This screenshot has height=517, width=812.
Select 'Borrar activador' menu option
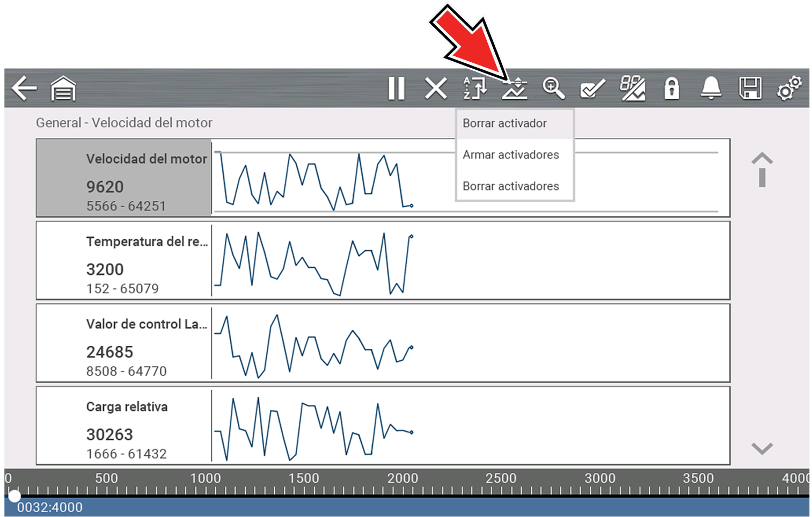click(504, 123)
